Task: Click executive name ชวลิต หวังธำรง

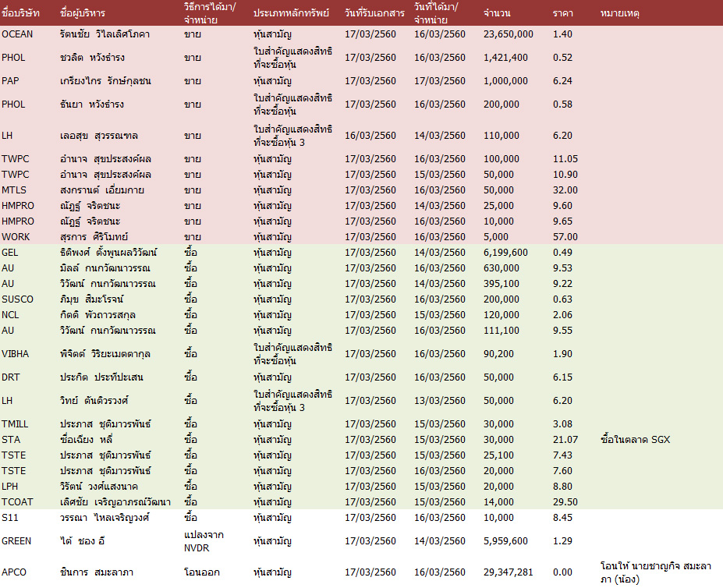Action: coord(92,58)
